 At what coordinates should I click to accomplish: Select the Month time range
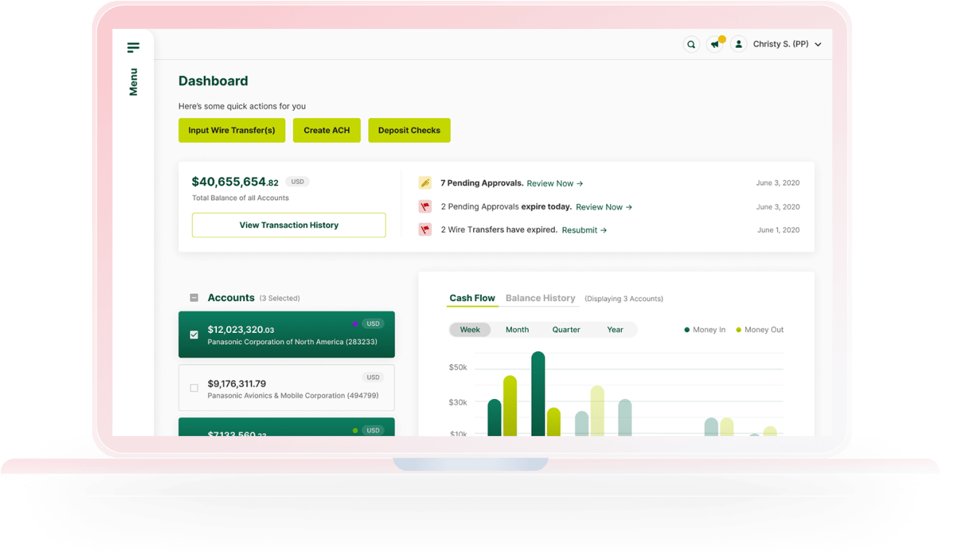517,330
